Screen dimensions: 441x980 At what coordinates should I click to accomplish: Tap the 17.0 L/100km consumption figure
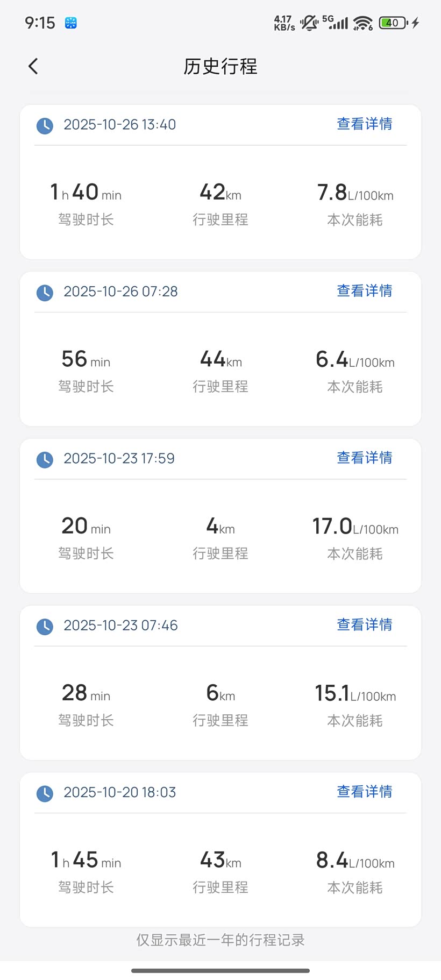click(355, 527)
